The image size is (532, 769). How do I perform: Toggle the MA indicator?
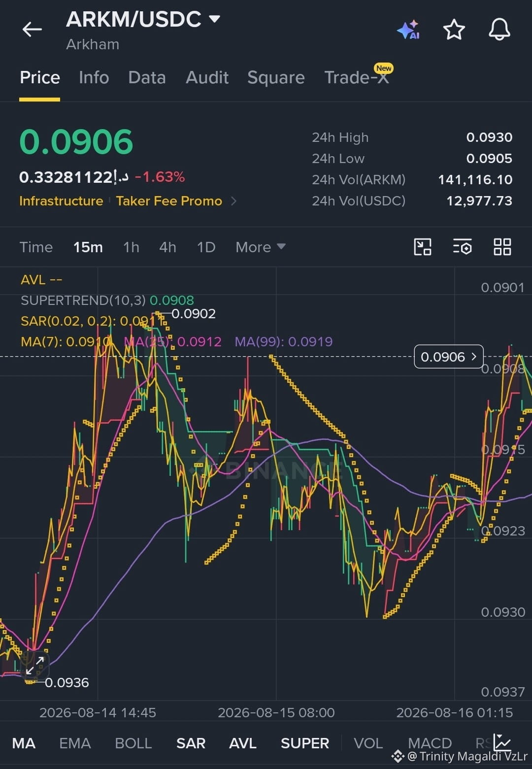tap(24, 743)
